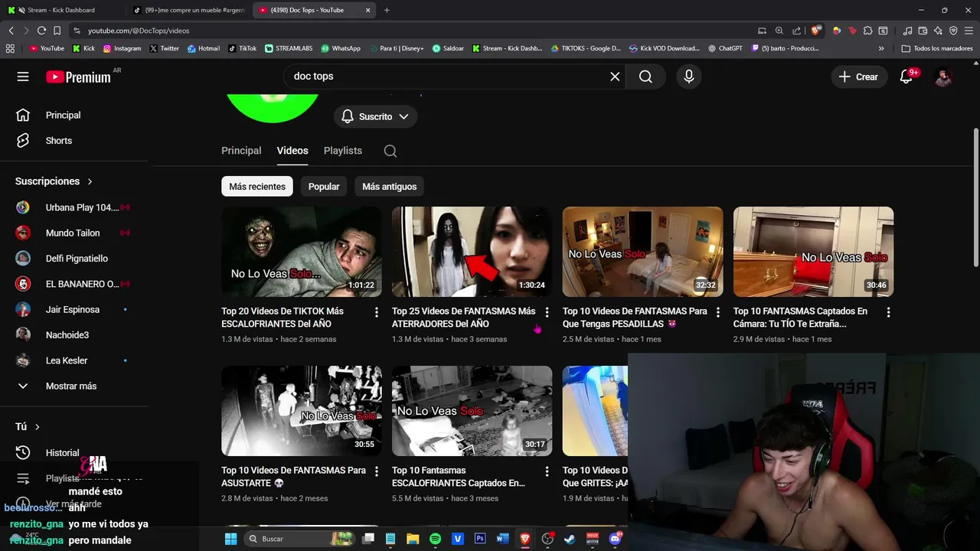
Task: Open the YouTube hamburger guide menu
Action: pos(23,77)
